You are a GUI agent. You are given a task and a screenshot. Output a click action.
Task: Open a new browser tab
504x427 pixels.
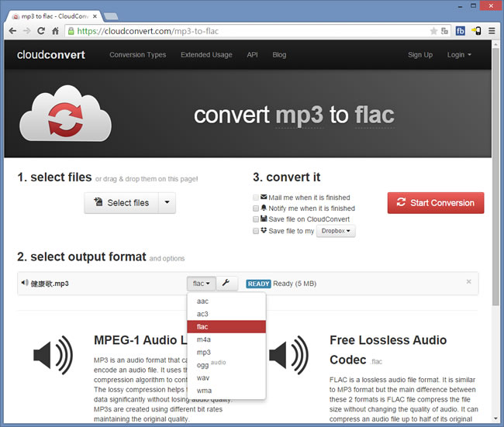point(111,16)
